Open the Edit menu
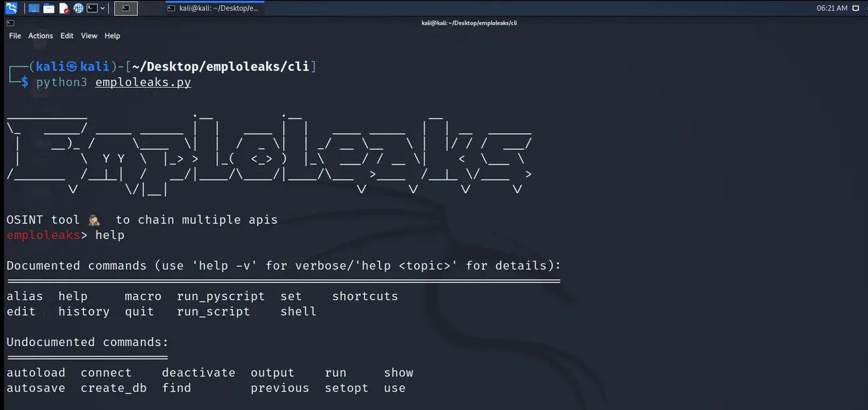 [66, 35]
